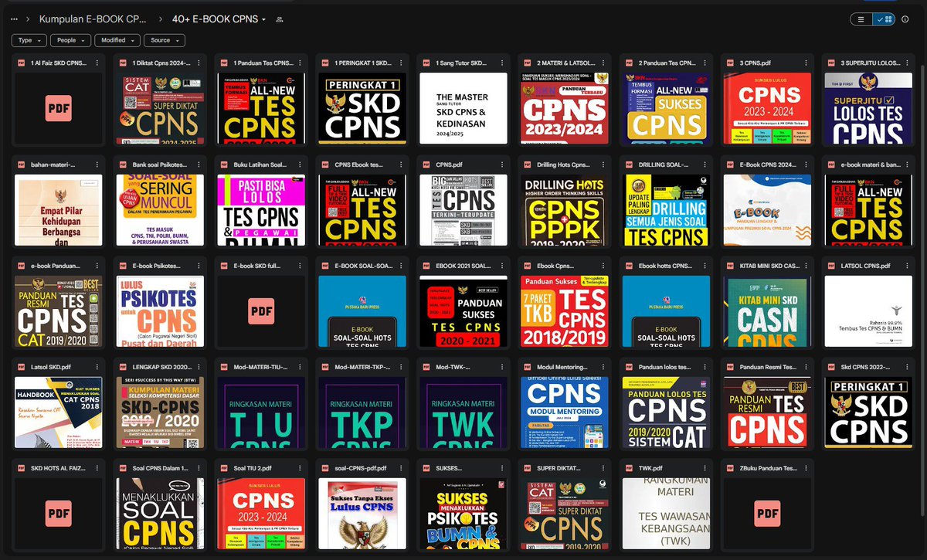Open three-dot menu of KITAB MINI SKD CAS
The height and width of the screenshot is (560, 927).
(805, 266)
